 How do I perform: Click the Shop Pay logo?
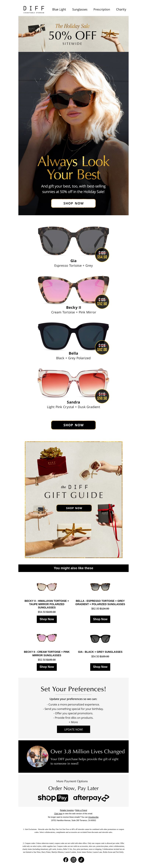pyautogui.click(x=53, y=798)
